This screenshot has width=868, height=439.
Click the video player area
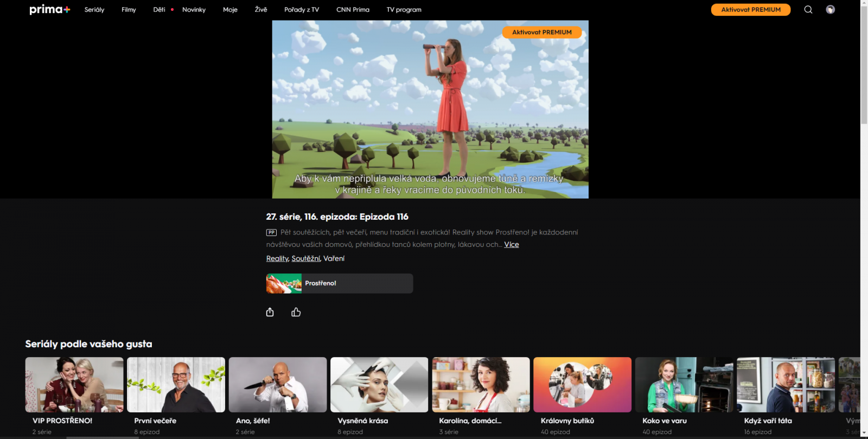click(430, 110)
